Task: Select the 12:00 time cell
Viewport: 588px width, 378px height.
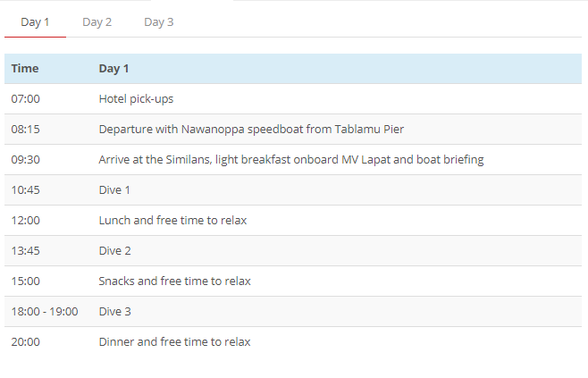Action: point(26,221)
